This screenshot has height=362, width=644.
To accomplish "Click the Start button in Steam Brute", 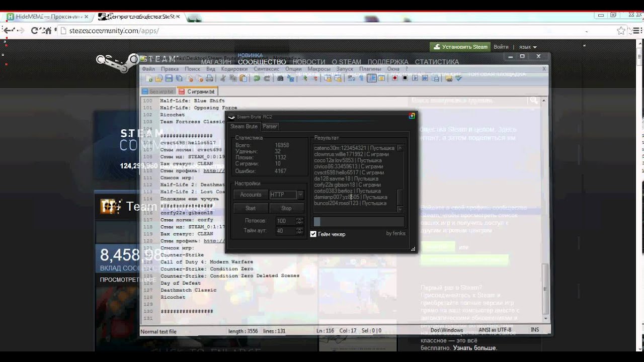I will [251, 208].
